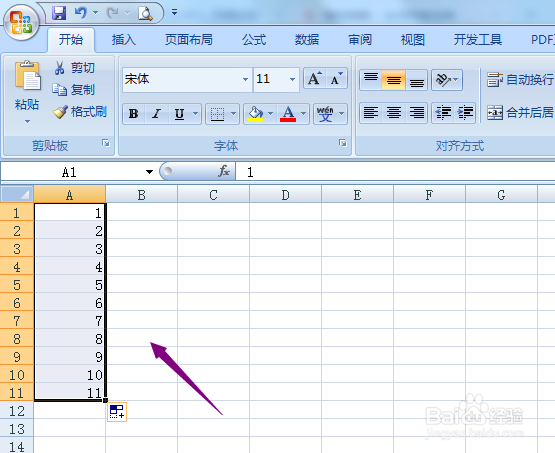Open the font size 11 dropdown
The height and width of the screenshot is (453, 555).
[292, 79]
